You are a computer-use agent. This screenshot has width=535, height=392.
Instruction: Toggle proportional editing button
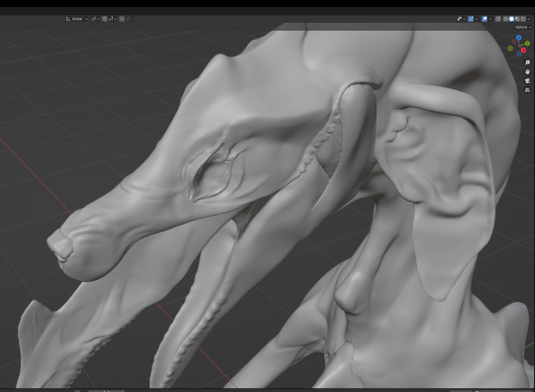click(x=122, y=19)
